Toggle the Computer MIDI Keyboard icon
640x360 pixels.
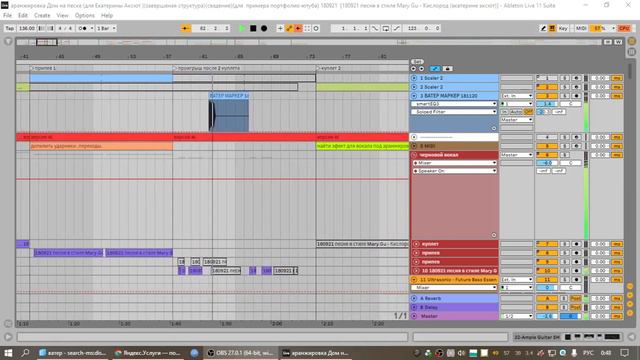pos(552,28)
